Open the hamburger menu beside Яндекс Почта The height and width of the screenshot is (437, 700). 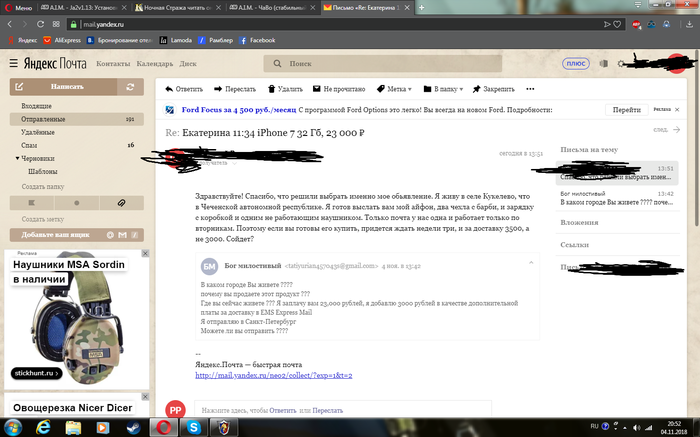tap(14, 63)
